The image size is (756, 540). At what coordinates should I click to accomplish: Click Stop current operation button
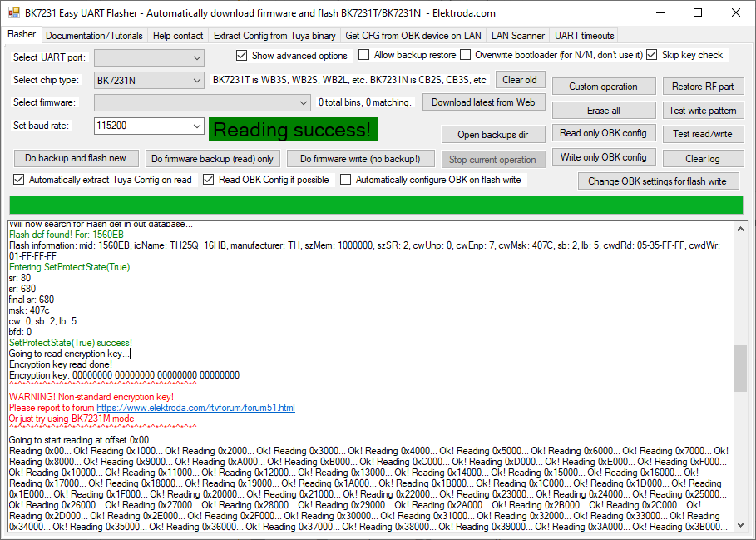coord(492,160)
